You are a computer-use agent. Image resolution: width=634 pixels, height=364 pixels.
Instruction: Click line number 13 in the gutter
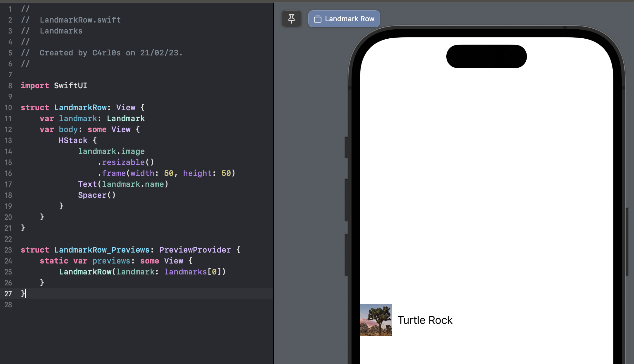click(8, 140)
